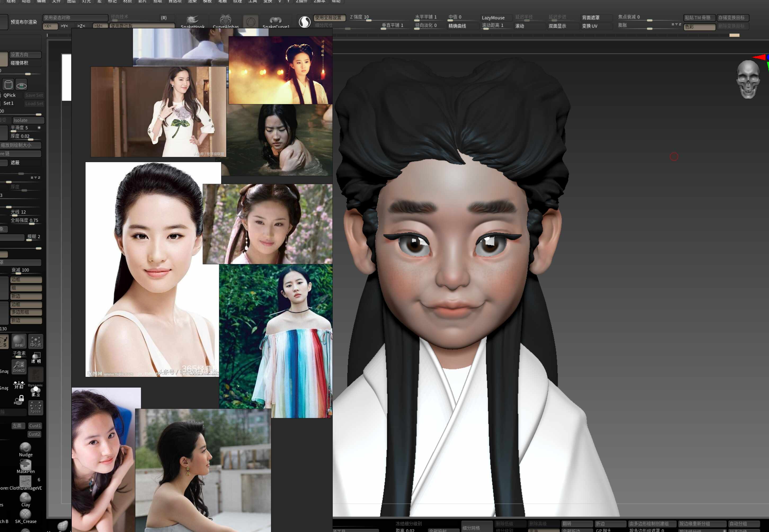The image size is (769, 532).
Task: Click 由多边形绘制创建组 button
Action: [x=652, y=524]
